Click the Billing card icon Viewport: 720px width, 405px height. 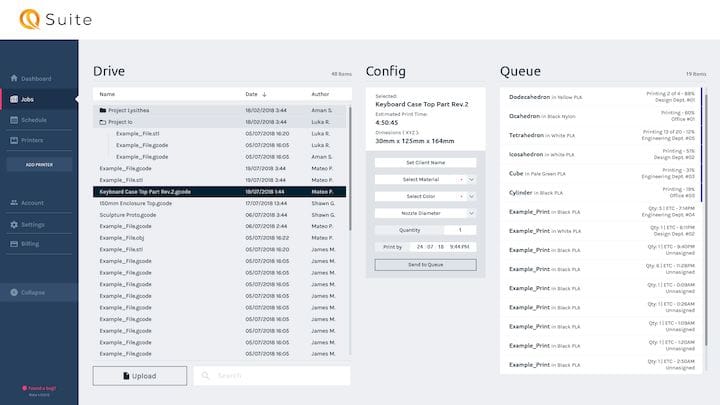point(13,244)
